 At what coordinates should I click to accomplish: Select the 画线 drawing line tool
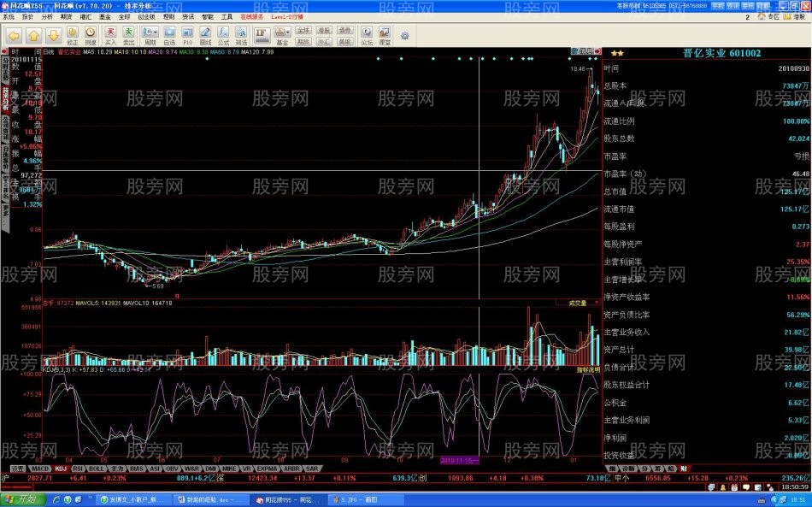click(x=206, y=36)
